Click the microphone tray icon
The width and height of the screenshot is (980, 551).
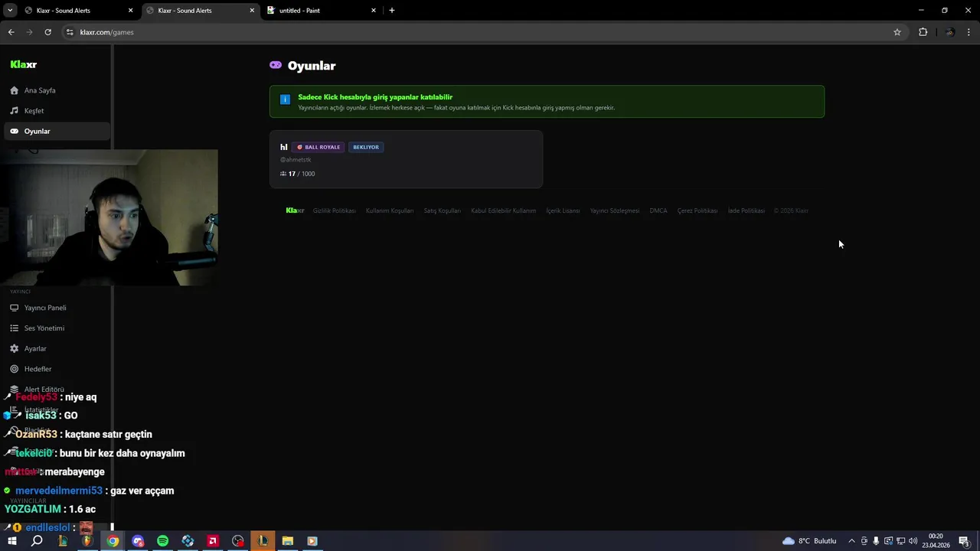[x=876, y=541]
